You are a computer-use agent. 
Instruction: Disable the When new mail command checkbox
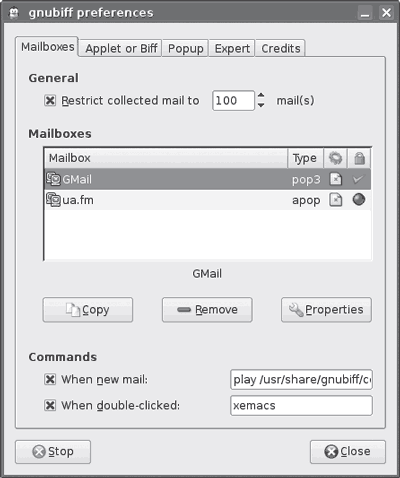[50, 379]
